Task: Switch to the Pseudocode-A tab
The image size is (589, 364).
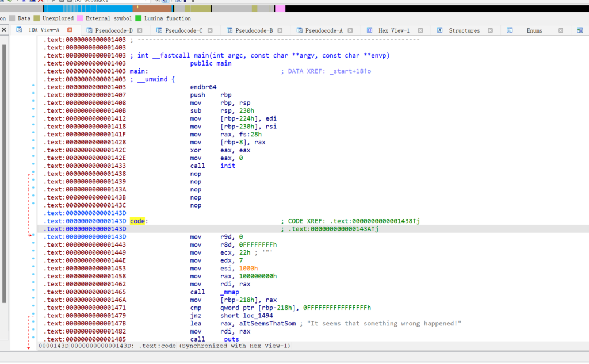Action: [323, 30]
